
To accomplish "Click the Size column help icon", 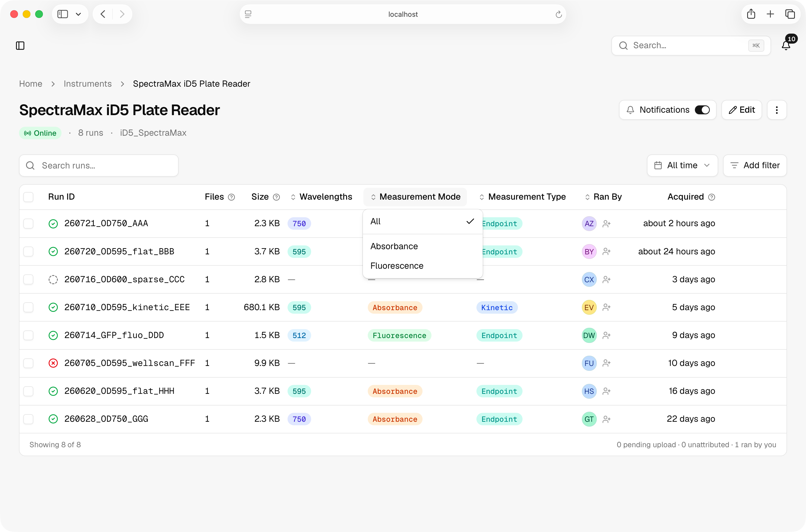I will 277,197.
